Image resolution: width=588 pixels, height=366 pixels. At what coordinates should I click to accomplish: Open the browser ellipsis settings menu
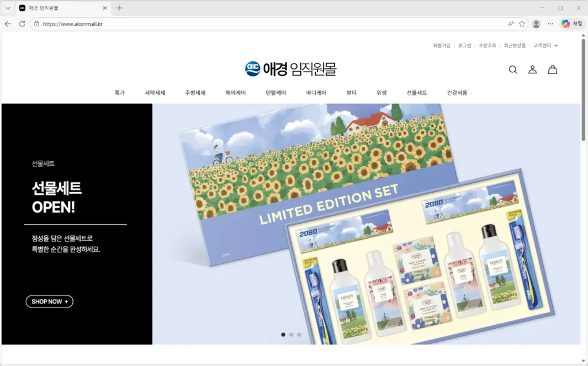coord(550,24)
